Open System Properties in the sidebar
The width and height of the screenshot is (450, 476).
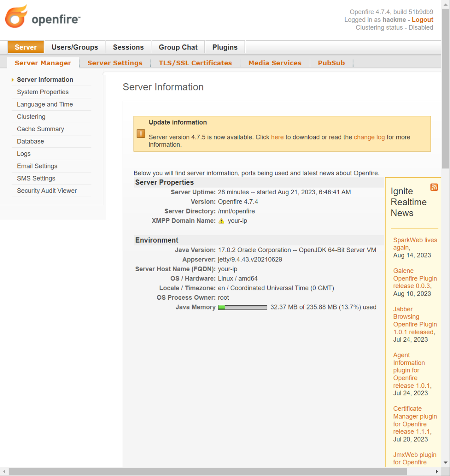(43, 92)
